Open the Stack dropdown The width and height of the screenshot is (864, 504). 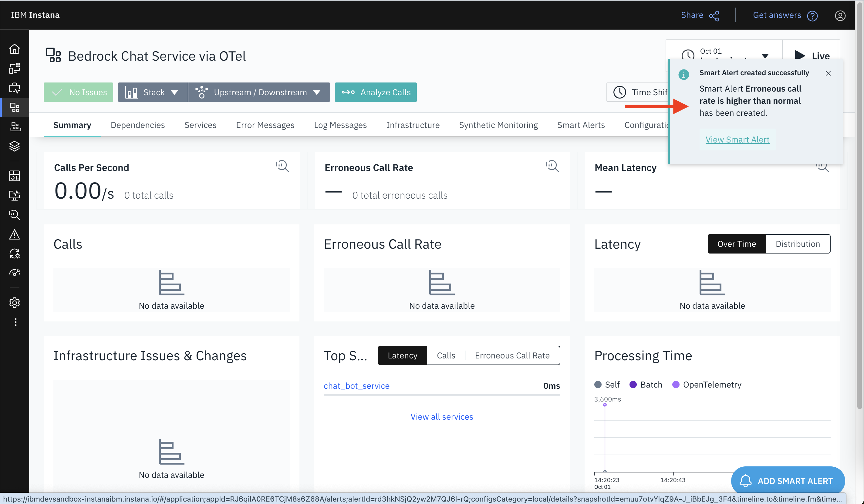tap(153, 92)
